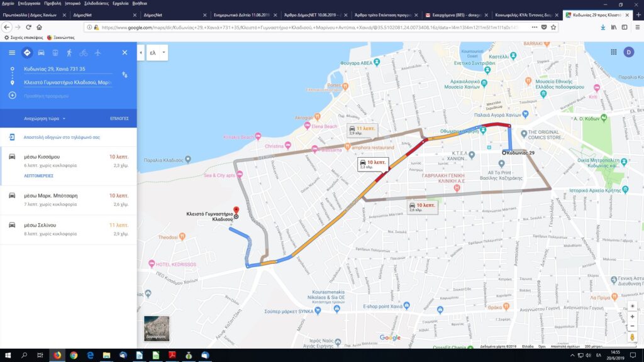Collapse the directions side panel arrow
Viewport: 644px width, 362px height.
tap(141, 53)
